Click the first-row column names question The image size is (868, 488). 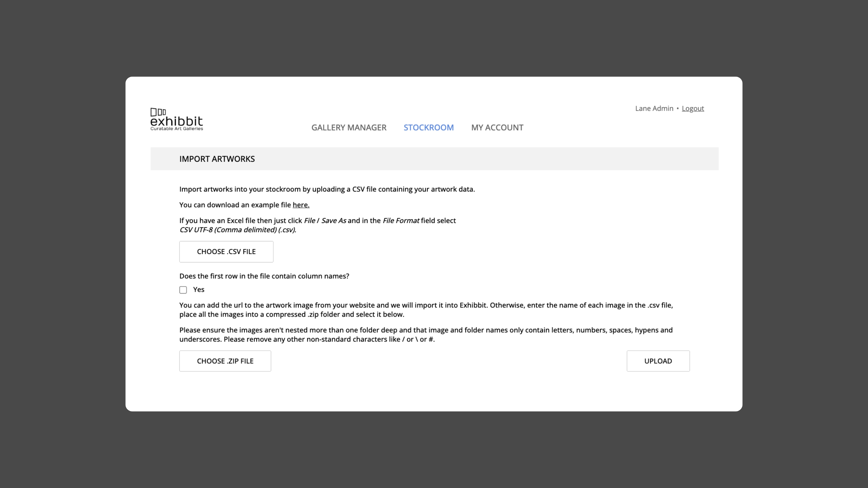pos(264,276)
